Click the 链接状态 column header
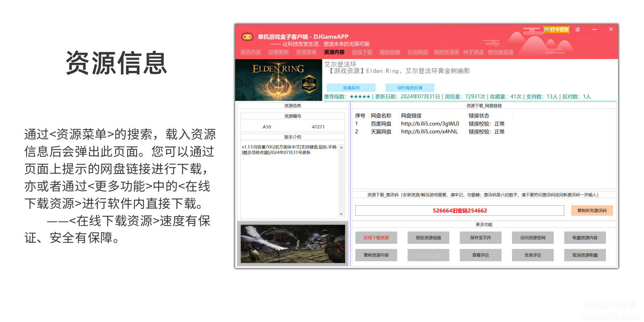The width and height of the screenshot is (644, 322). coord(479,116)
